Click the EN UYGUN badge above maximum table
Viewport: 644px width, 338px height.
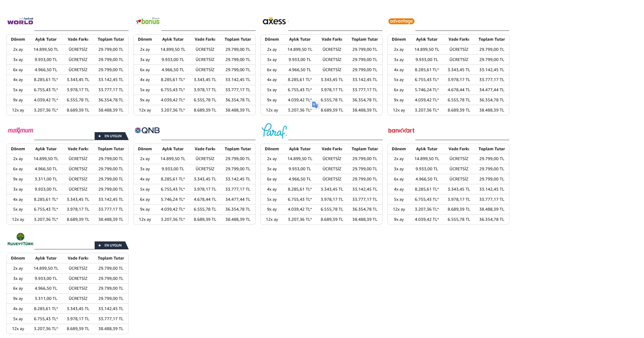(x=111, y=136)
